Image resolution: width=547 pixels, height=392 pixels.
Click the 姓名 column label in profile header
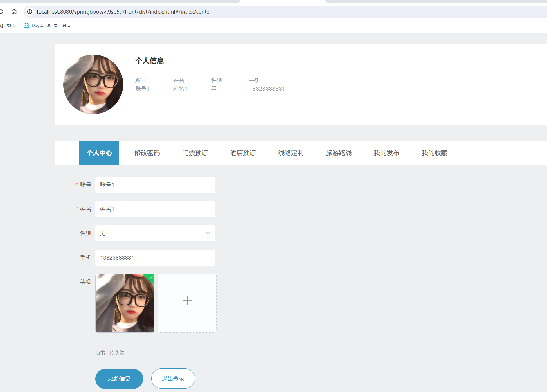tap(179, 80)
